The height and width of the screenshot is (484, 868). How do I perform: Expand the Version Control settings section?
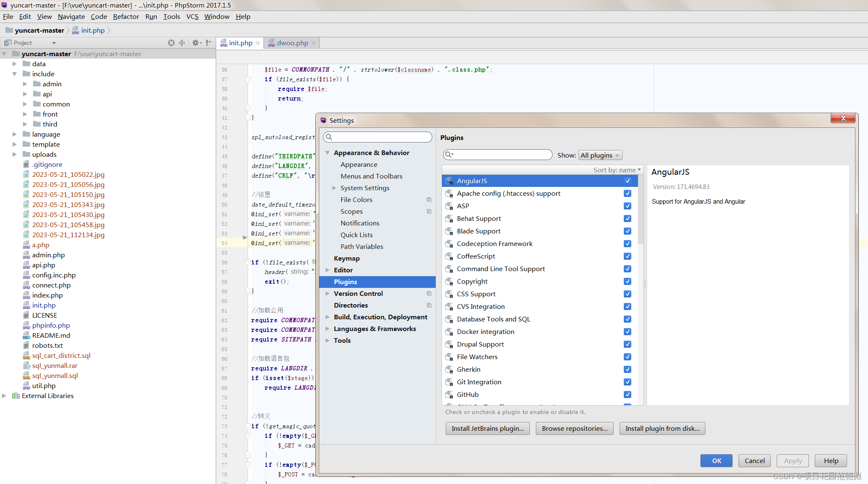(x=328, y=294)
